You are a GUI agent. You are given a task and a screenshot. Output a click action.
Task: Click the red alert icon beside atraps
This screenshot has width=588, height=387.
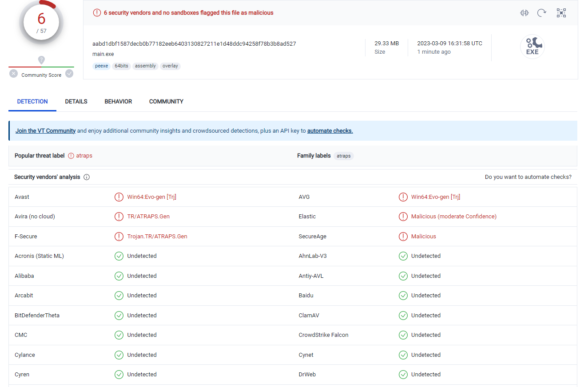pos(71,156)
